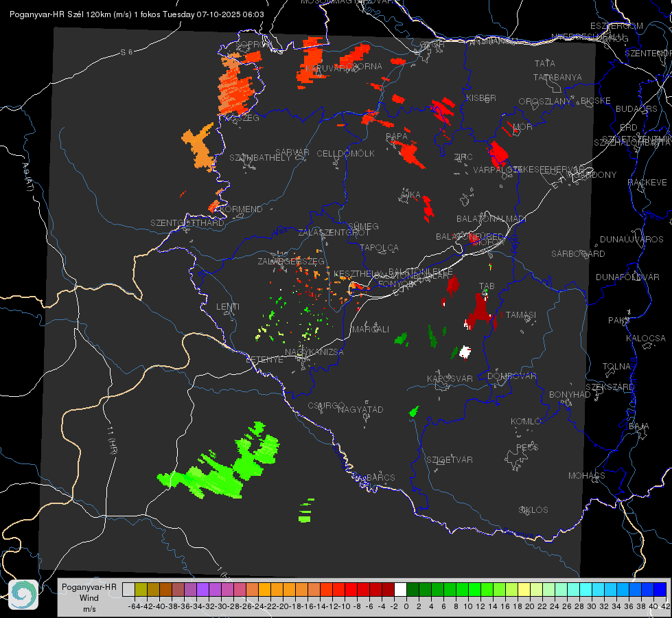Viewport: 672px width, 618px height.
Task: Select the MARCALI label
Action: coord(371,330)
